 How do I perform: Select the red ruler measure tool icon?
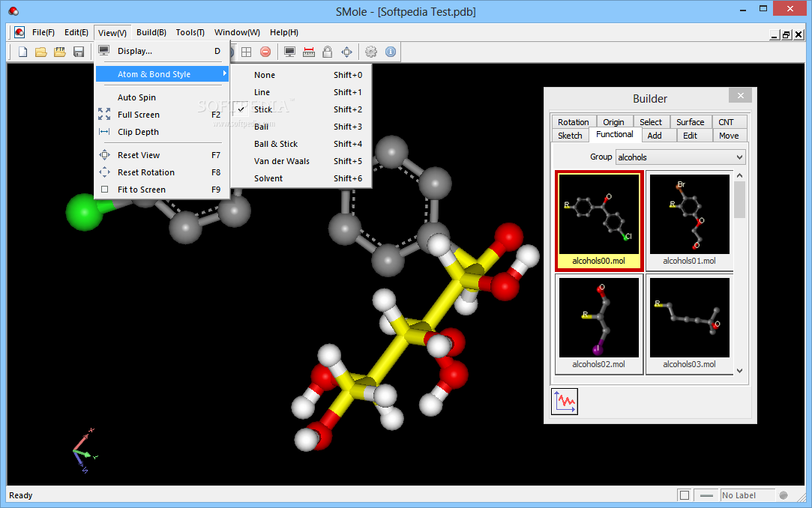pos(309,52)
